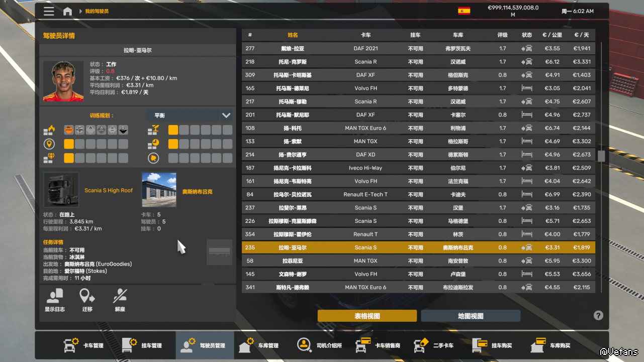Viewport: 644px width, 362px height.
Task: Select the corrosive ADR class icon
Action: pyautogui.click(x=123, y=130)
